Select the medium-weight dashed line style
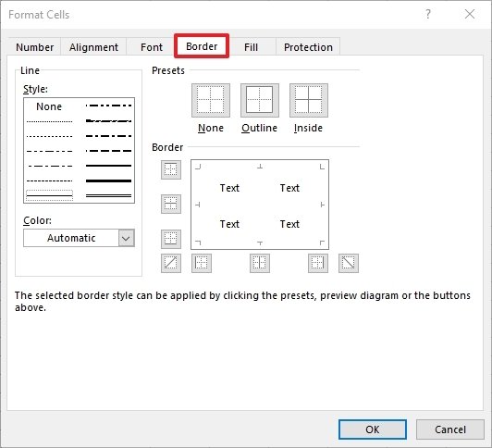492x448 pixels. coord(108,151)
